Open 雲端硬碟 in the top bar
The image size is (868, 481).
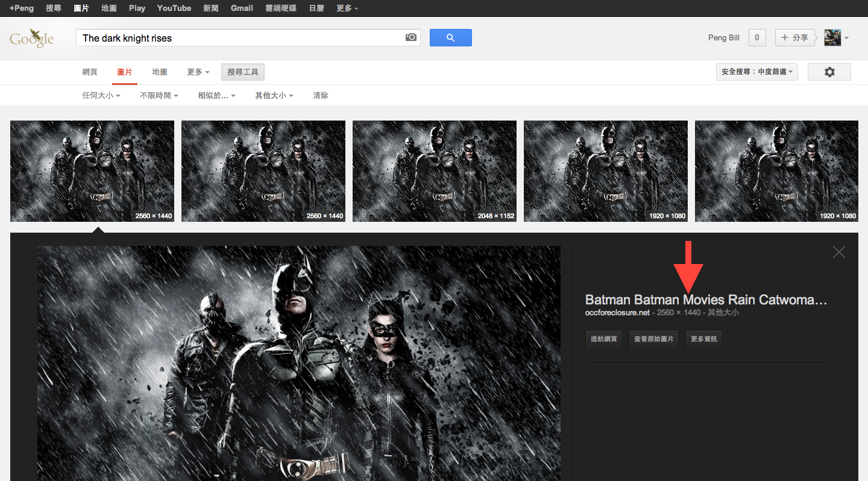pyautogui.click(x=281, y=8)
